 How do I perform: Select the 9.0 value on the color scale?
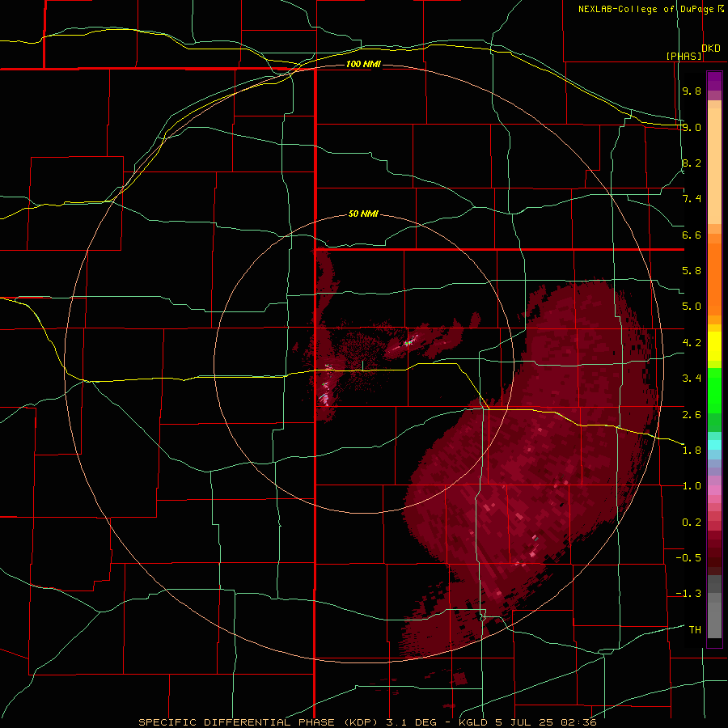[x=692, y=127]
